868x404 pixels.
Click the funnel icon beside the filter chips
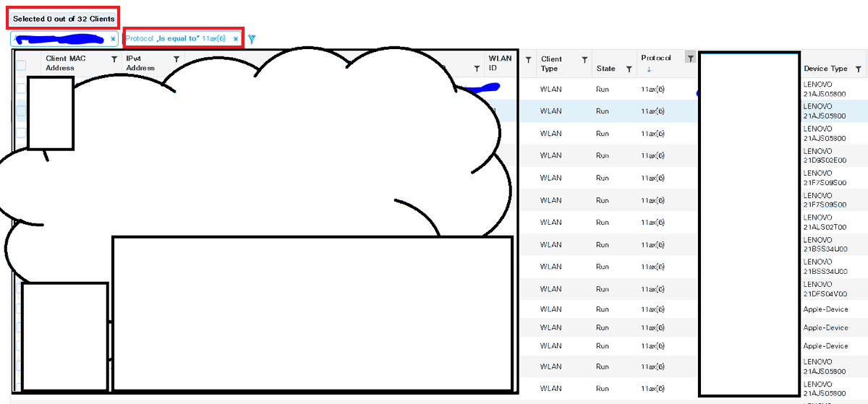point(251,38)
